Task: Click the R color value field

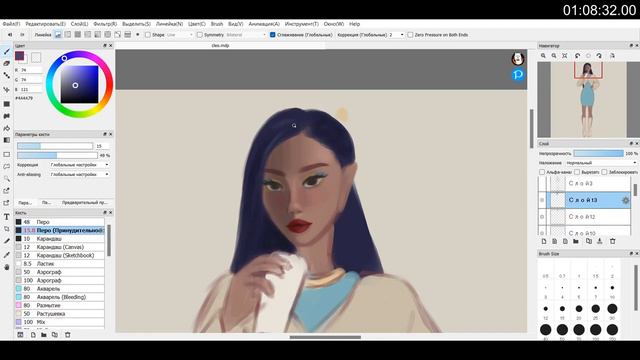Action: [x=31, y=70]
